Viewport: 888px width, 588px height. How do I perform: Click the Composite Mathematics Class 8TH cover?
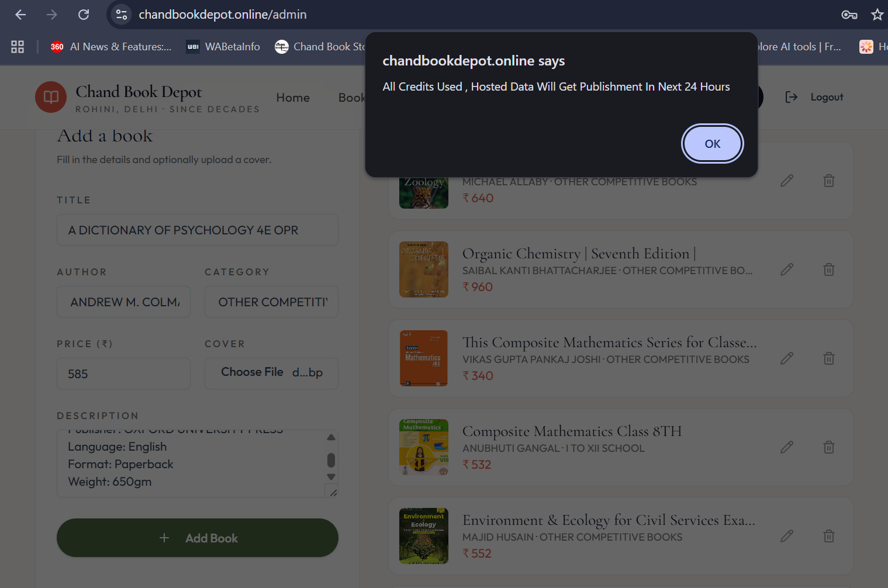(x=424, y=447)
